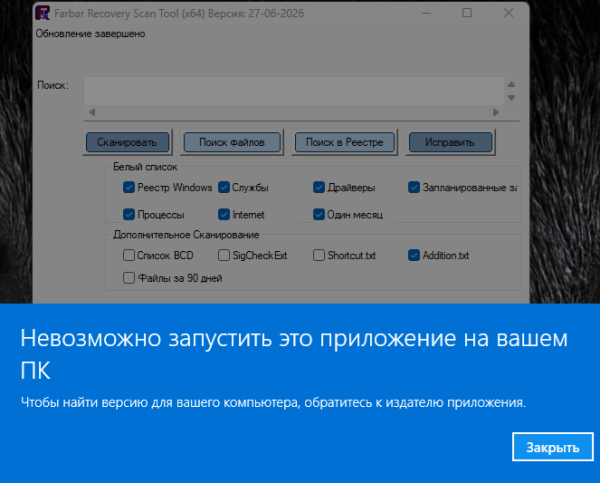Viewport: 600px width, 483px height.
Task: Uncheck the Службы checkbox
Action: (224, 188)
